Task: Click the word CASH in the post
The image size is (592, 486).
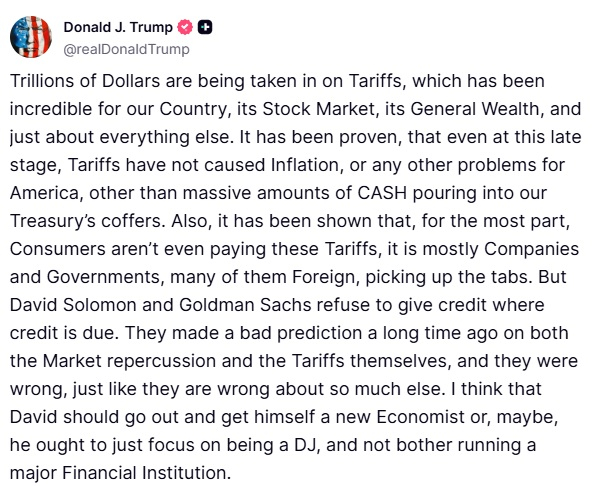Action: [x=382, y=193]
